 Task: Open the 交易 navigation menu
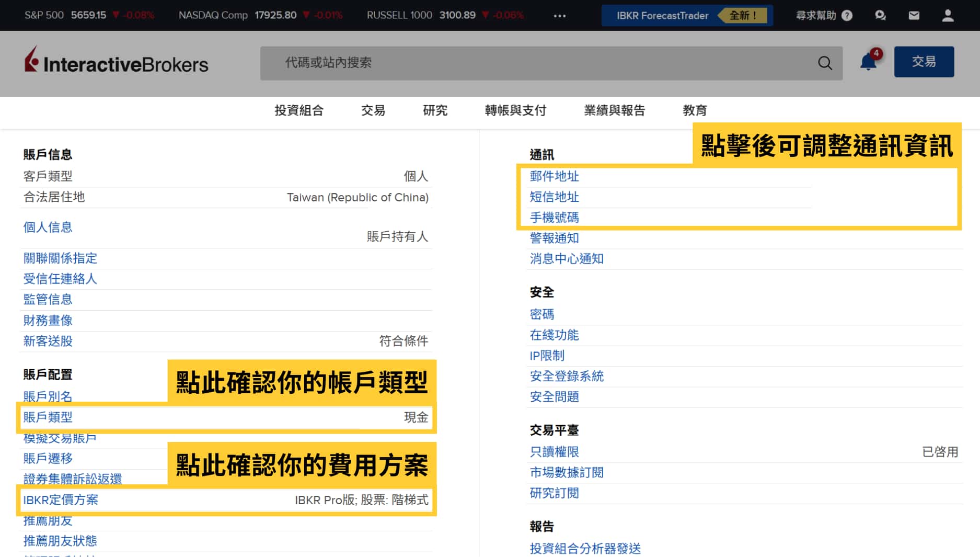[373, 110]
